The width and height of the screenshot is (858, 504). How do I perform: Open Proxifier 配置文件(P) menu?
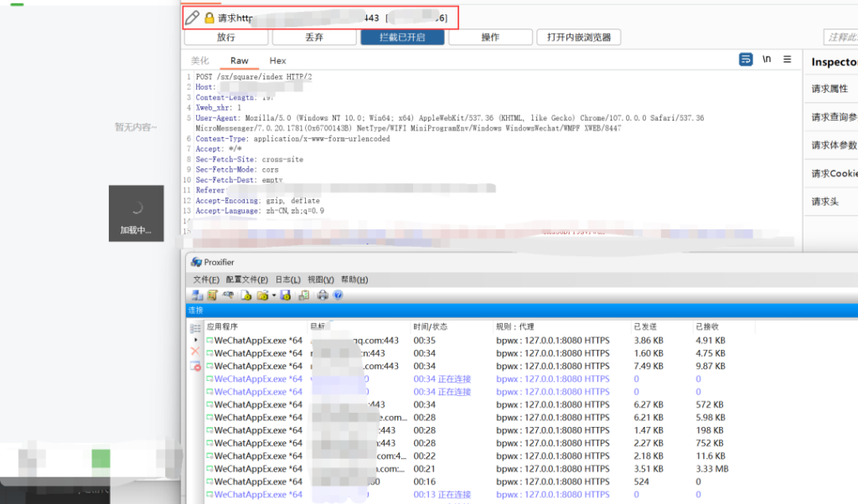point(246,280)
